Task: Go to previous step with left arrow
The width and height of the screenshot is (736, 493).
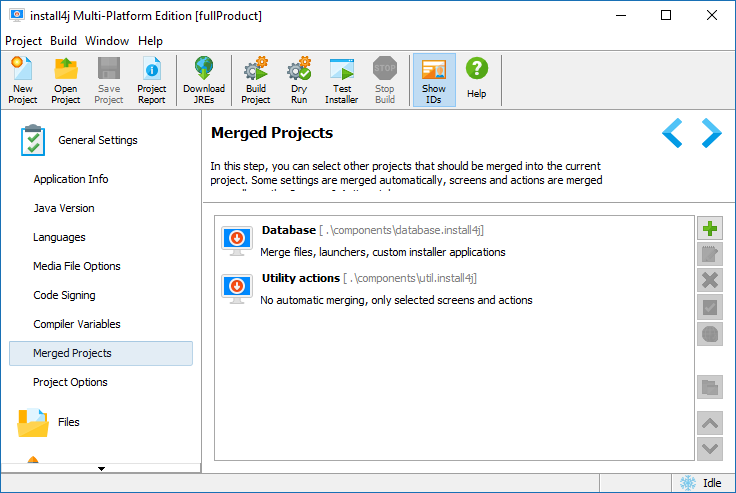Action: coord(672,133)
